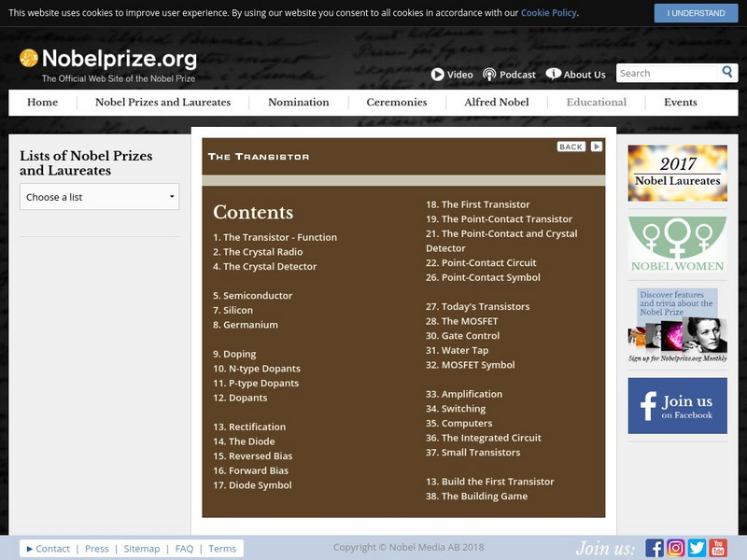747x560 pixels.
Task: Select the Educational menu item
Action: click(x=596, y=103)
